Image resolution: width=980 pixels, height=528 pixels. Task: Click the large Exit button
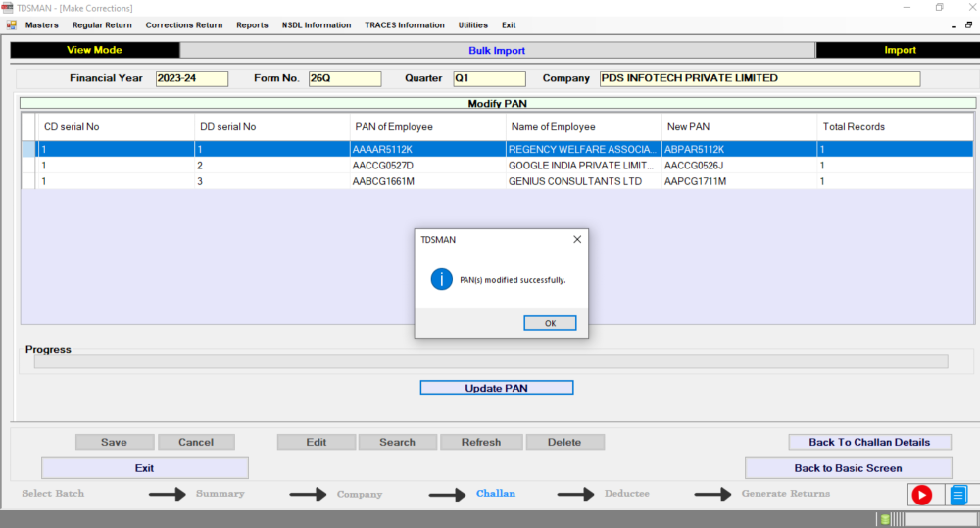pos(144,468)
